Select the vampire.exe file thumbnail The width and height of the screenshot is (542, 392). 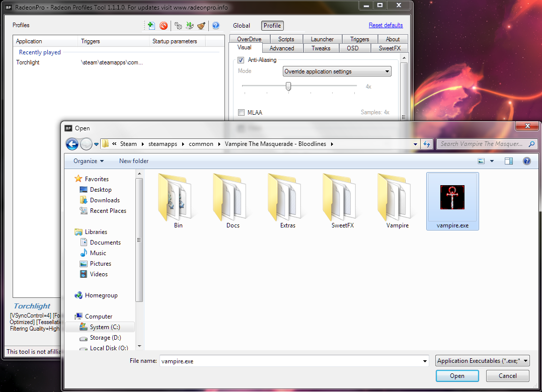tap(452, 197)
